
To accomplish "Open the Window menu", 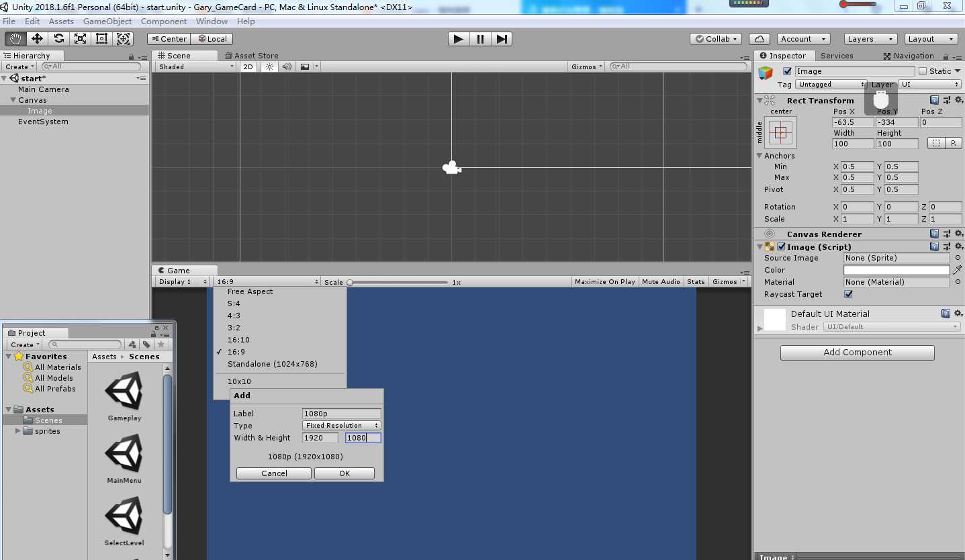I will (212, 21).
